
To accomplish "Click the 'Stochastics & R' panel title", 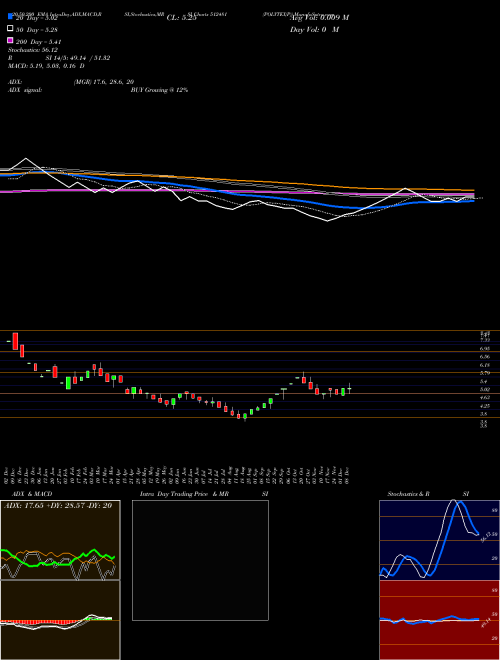I will coord(408,494).
